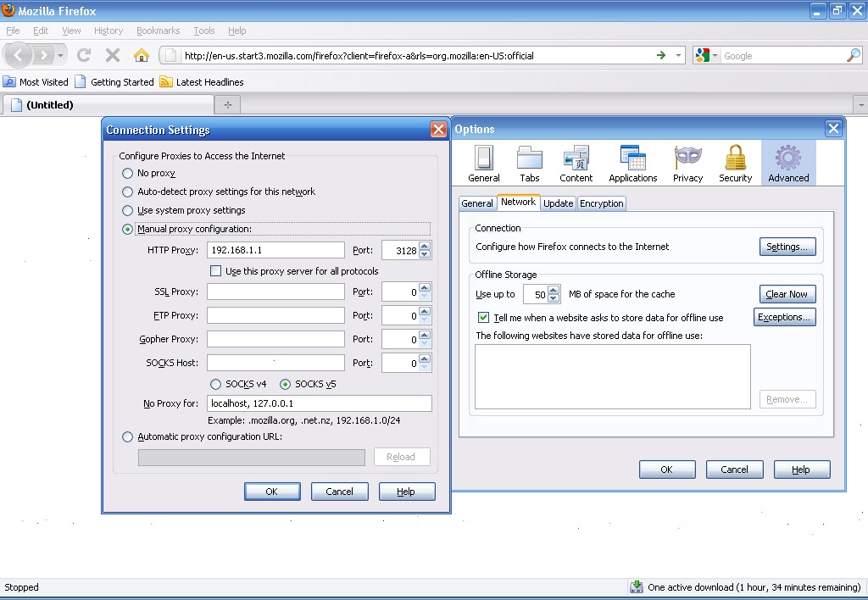Click the HTTP Proxy address field
The height and width of the screenshot is (600, 868).
coord(275,250)
